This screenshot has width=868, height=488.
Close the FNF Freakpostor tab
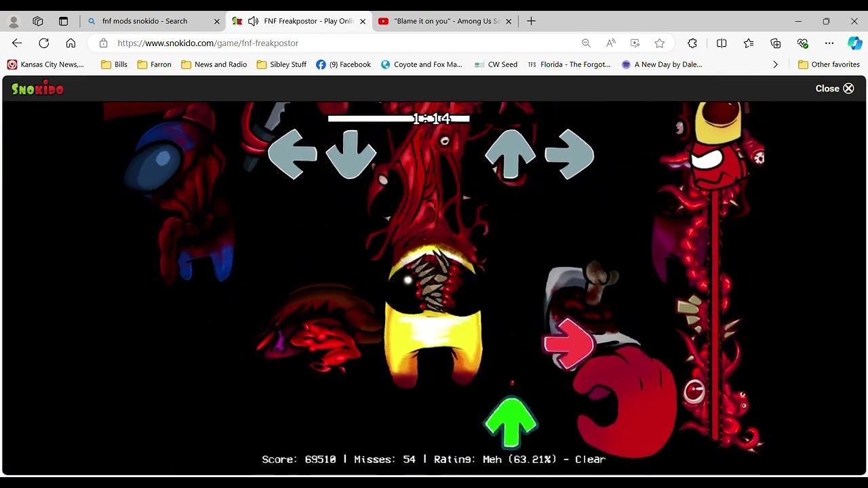(x=363, y=21)
